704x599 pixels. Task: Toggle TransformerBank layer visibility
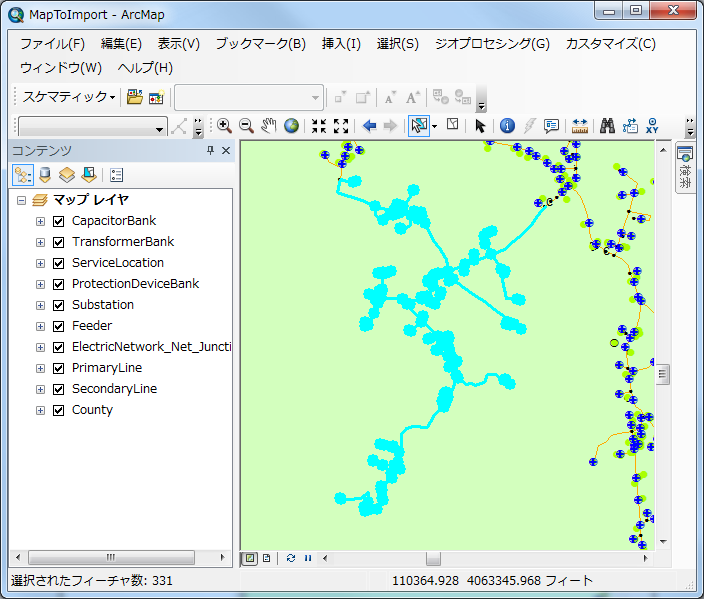point(58,242)
